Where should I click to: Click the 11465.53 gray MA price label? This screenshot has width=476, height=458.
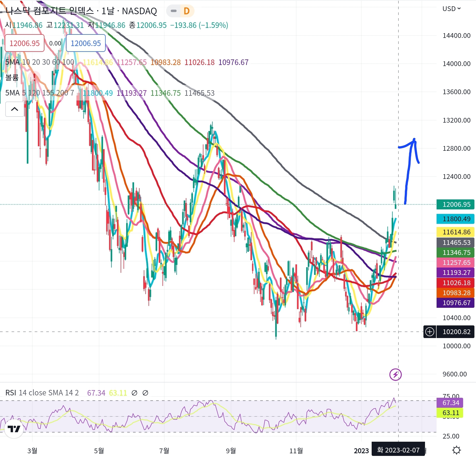[455, 243]
